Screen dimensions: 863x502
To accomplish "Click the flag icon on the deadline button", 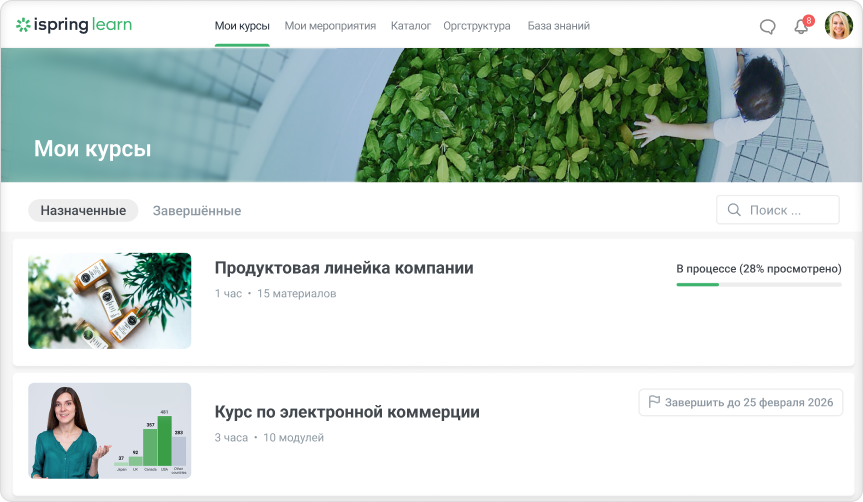I will pos(654,402).
